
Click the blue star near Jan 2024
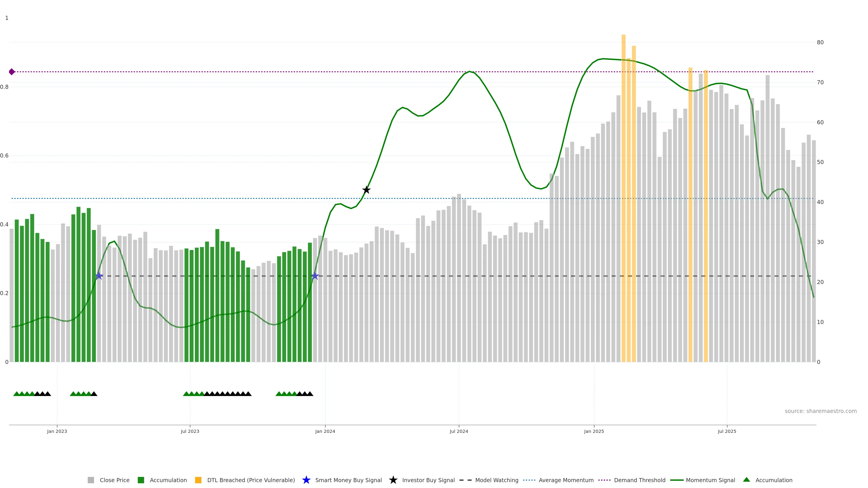[315, 276]
